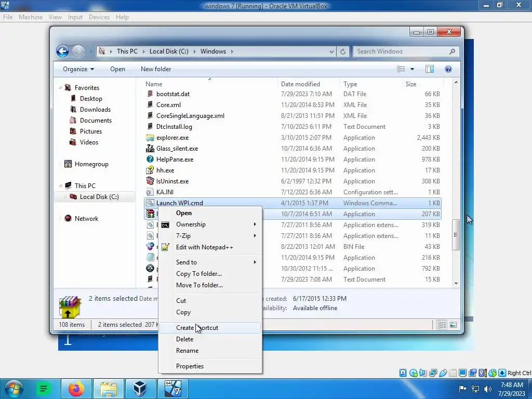Click Launch WPI.cmd file icon
This screenshot has height=399, width=532.
(x=150, y=203)
